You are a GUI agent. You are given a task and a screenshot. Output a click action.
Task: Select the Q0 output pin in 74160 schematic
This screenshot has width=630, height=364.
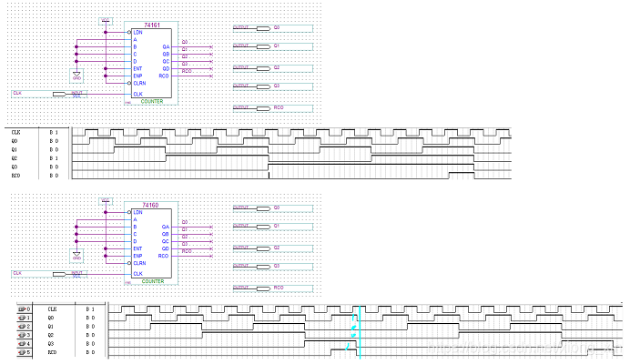(x=263, y=208)
